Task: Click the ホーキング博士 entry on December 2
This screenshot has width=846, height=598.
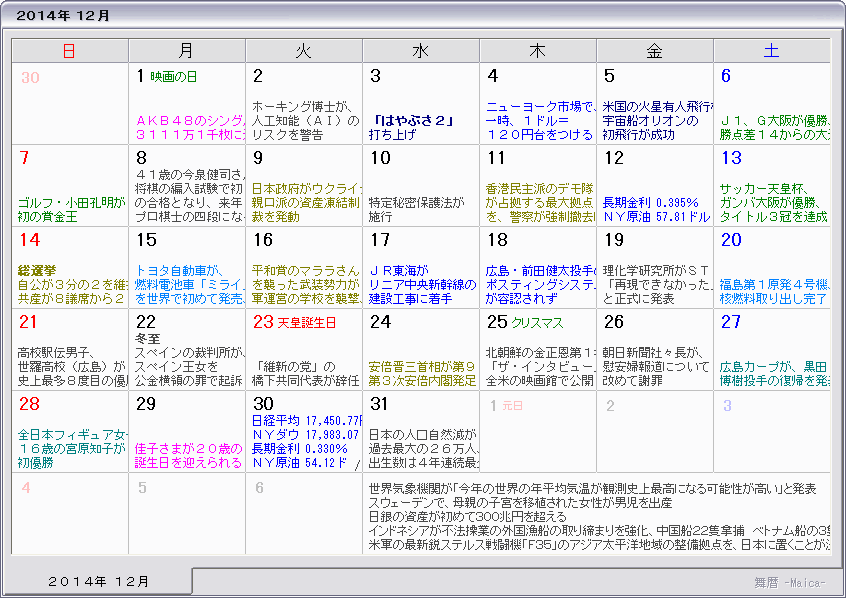Action: 305,120
